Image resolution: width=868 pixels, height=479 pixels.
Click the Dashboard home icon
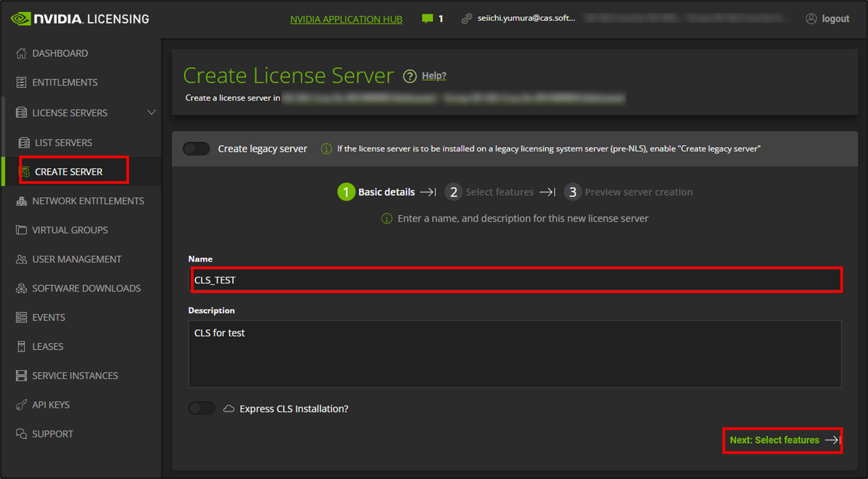[21, 53]
